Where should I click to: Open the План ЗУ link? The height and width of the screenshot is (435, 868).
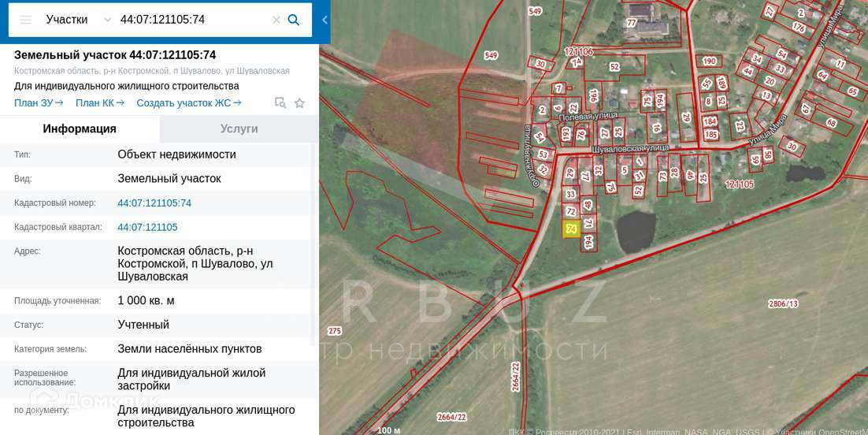point(39,103)
